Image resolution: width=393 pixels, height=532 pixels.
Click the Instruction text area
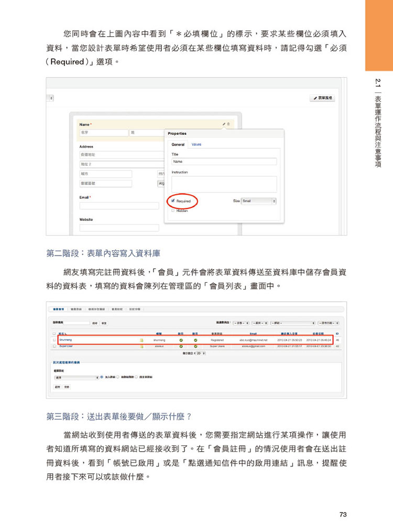click(x=224, y=184)
